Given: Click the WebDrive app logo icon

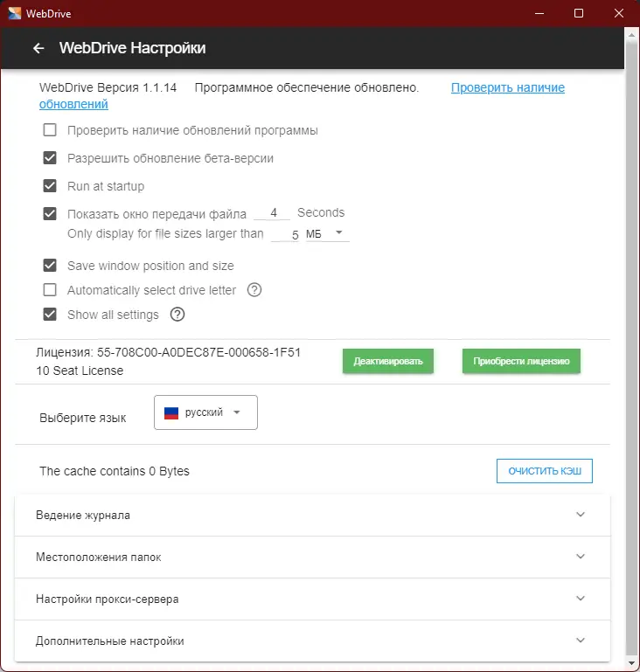Looking at the screenshot, I should point(14,13).
